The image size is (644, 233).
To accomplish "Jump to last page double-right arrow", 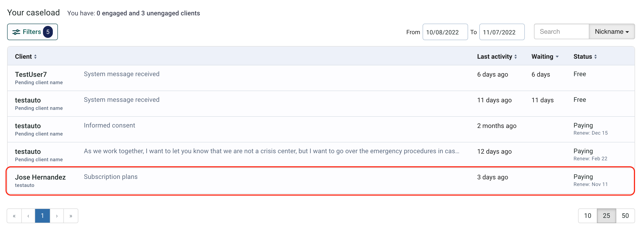I will [71, 216].
